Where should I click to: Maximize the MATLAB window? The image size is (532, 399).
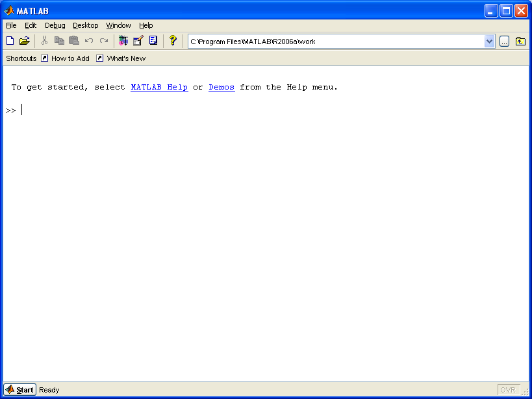(506, 11)
